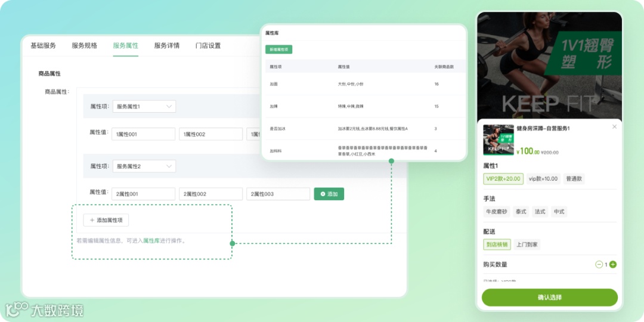The height and width of the screenshot is (322, 644).
Task: Click the 特辣,中辣,微辣 attribute values cell
Action: 351,106
